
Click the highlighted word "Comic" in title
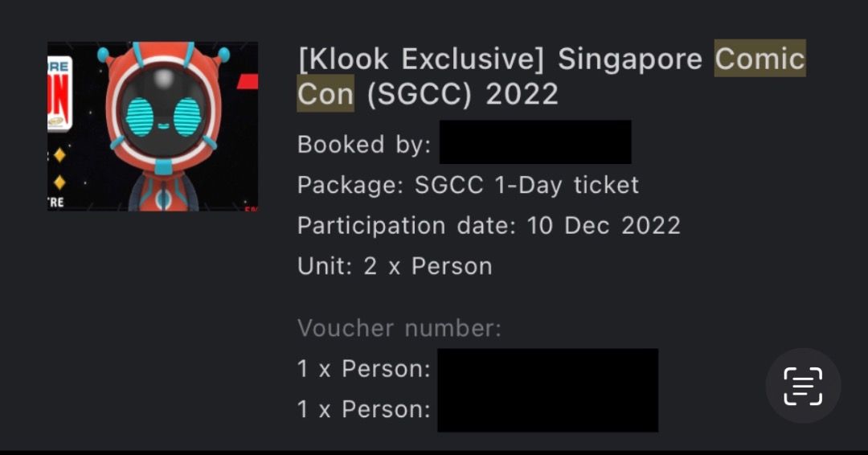pos(759,59)
